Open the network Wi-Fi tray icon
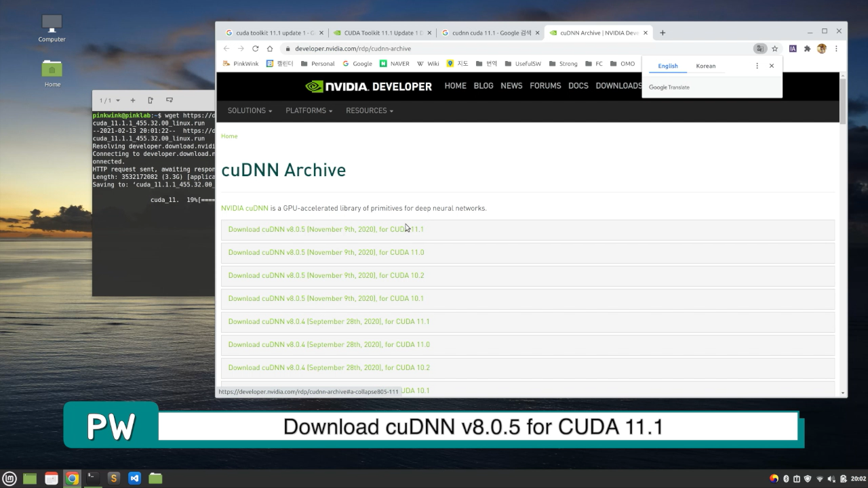Screen dimensions: 868x488 [x=819, y=479]
